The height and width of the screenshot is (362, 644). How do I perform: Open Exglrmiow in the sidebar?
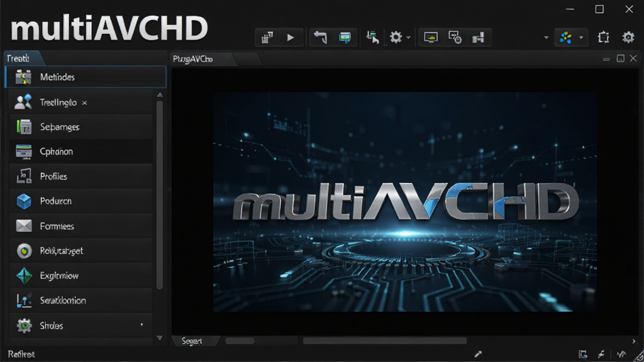80,276
